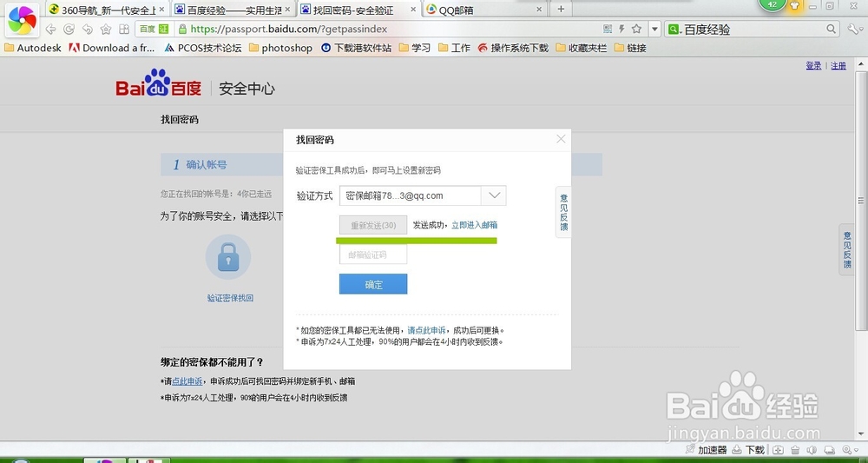Click the QR code icon in address bar
The width and height of the screenshot is (868, 463).
[x=608, y=29]
